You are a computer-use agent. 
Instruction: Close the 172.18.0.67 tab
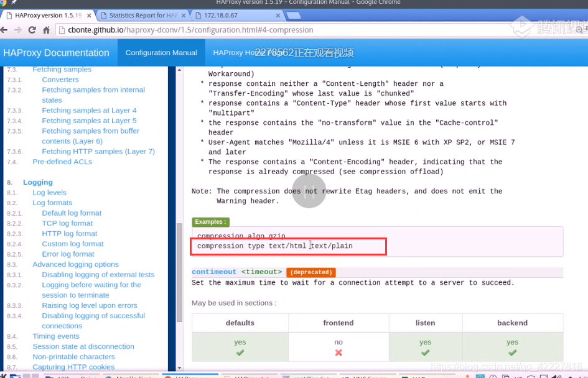coord(278,16)
